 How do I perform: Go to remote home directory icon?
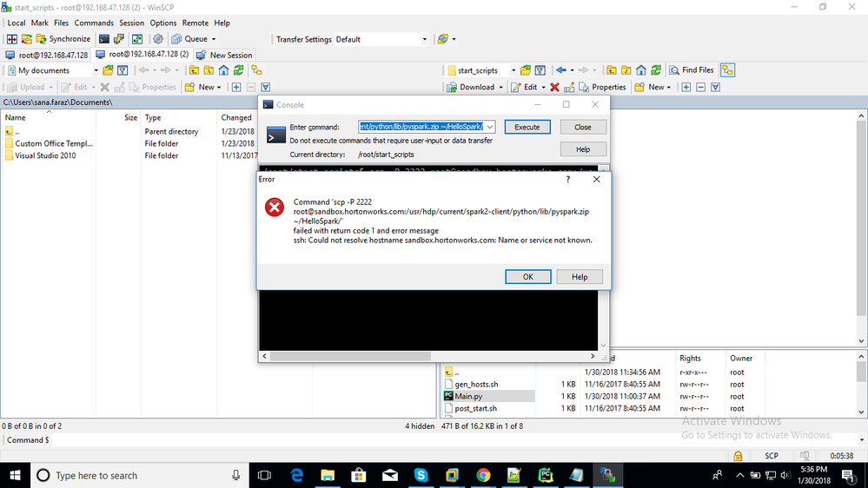641,70
